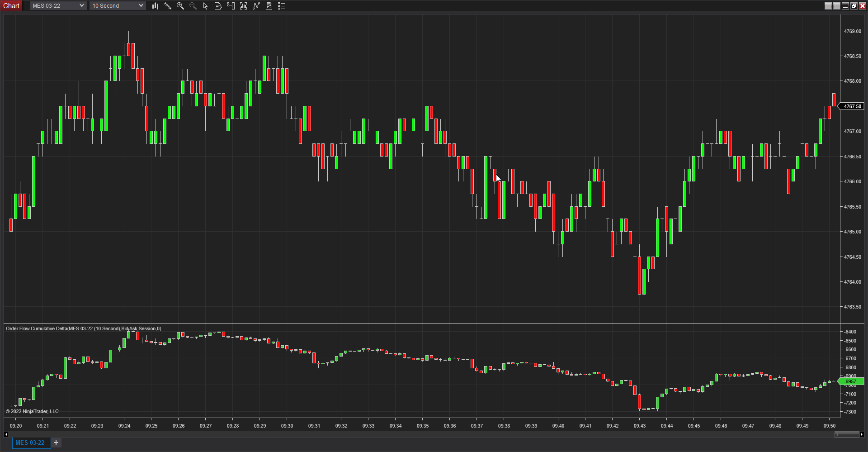Activate the zoom in magnifier
Viewport: 868px width, 452px height.
coord(180,6)
